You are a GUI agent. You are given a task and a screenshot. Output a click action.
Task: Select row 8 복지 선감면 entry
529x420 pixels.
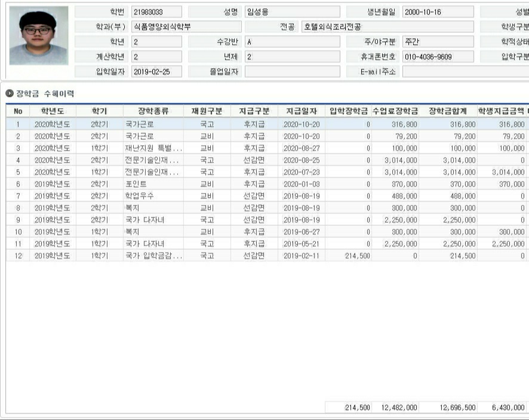[x=266, y=208]
